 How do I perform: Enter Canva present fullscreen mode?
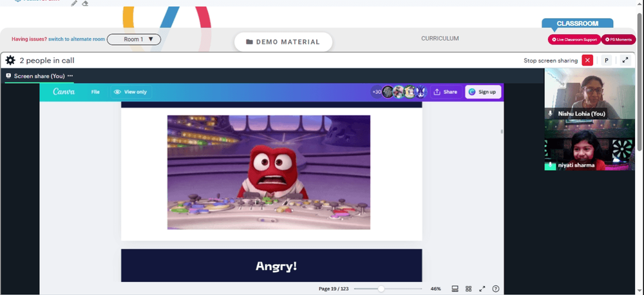(x=482, y=289)
